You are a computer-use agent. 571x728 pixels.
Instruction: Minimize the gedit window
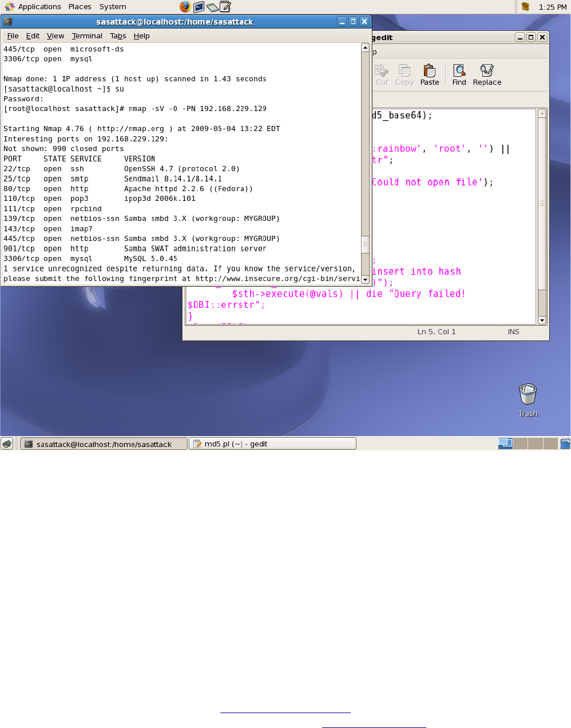pos(520,37)
